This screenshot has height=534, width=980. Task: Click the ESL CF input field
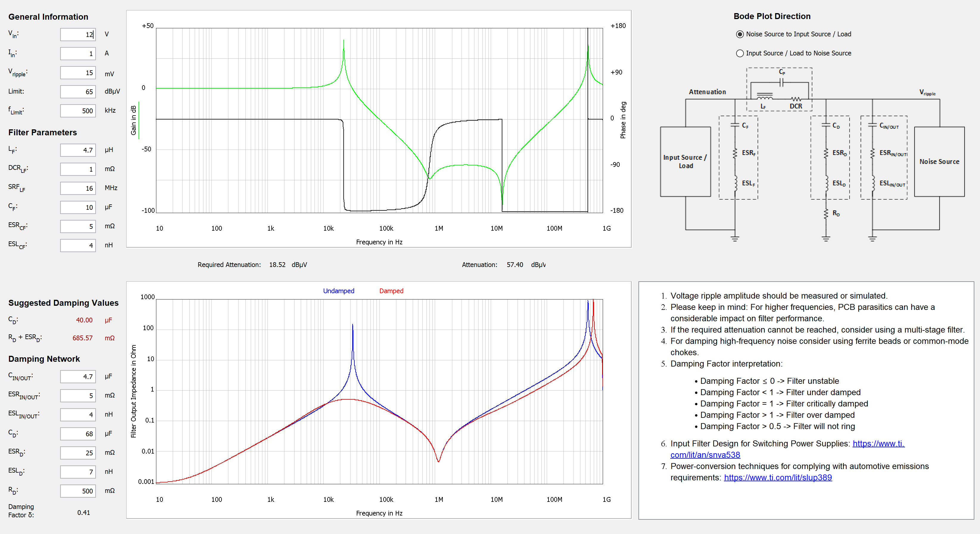(x=78, y=245)
